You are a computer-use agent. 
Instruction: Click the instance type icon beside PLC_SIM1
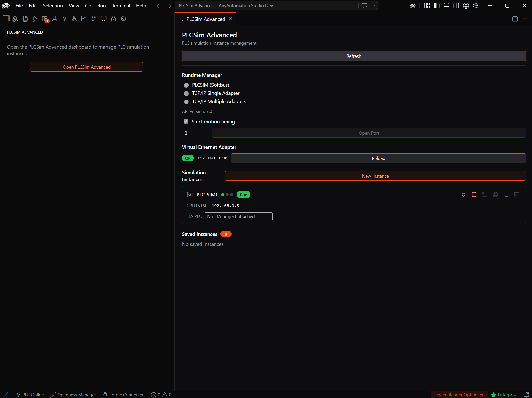190,195
